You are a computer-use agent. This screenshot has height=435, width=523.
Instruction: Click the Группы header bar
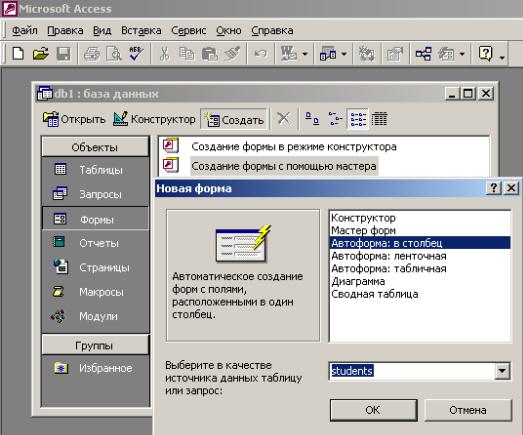(x=95, y=345)
